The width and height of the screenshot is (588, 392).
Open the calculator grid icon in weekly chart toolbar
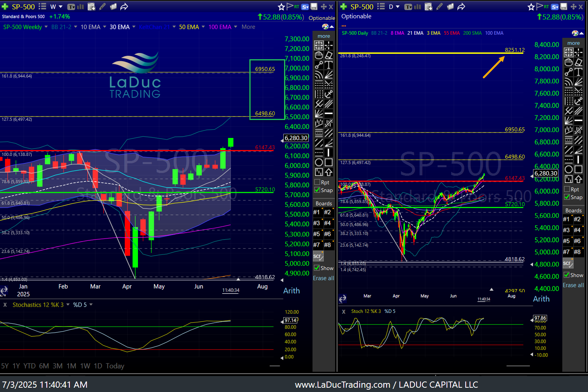pos(91,7)
